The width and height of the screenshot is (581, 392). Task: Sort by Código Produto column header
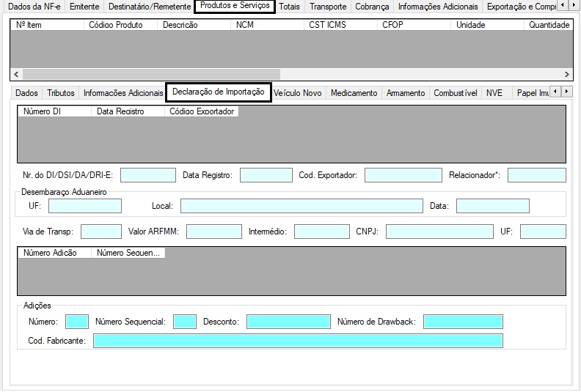(x=121, y=25)
